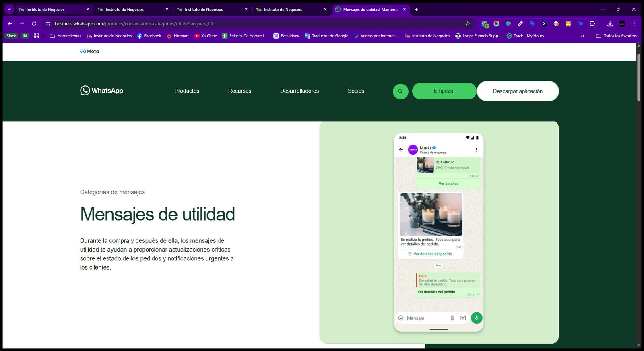Expand the tab search dropdown chevron

coord(9,9)
